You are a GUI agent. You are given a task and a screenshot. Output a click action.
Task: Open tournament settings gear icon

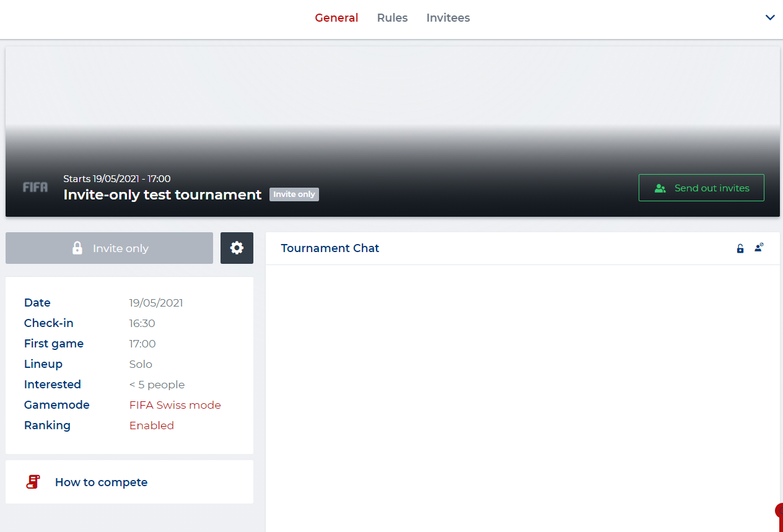tap(237, 248)
